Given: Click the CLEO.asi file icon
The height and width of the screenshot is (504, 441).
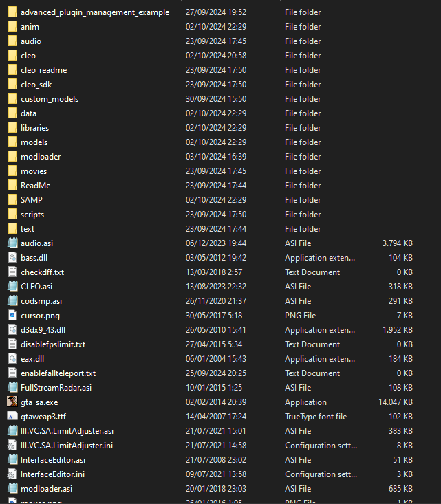Looking at the screenshot, I should tap(12, 287).
